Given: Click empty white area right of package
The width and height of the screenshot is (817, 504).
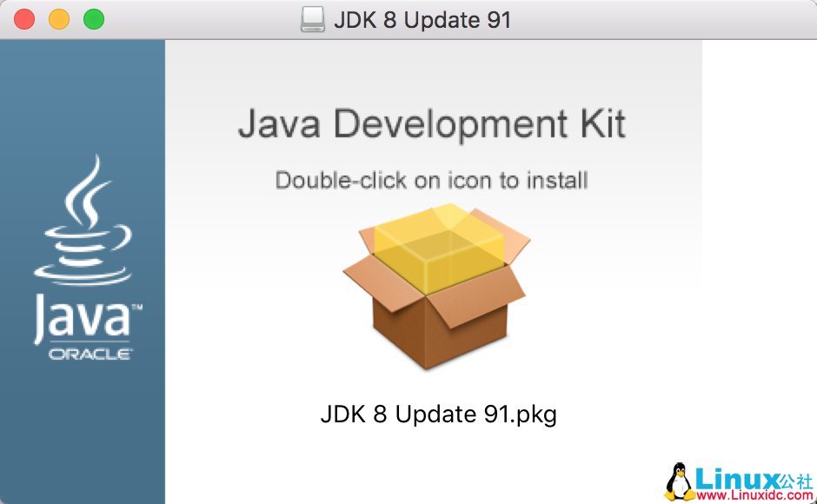Looking at the screenshot, I should [625, 339].
